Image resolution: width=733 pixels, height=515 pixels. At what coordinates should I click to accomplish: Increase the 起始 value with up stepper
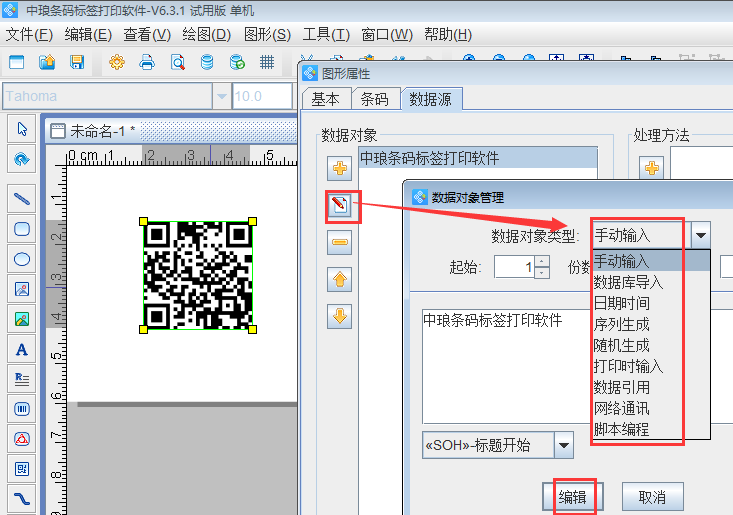(x=542, y=262)
